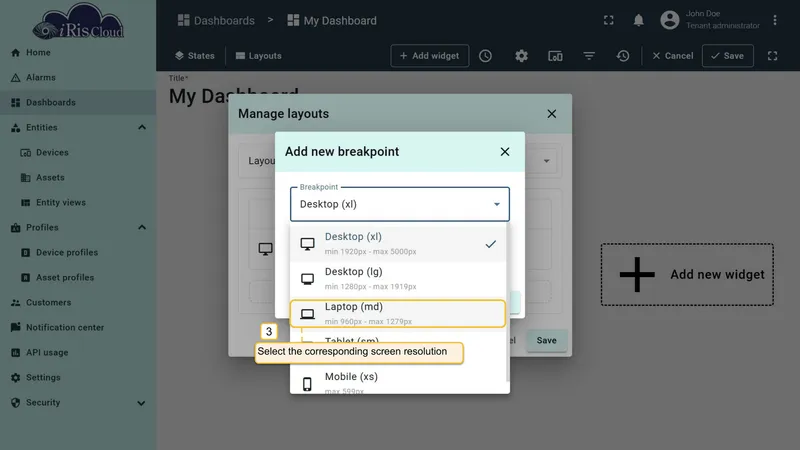
Task: Click the Settings gear icon in sidebar
Action: [x=15, y=378]
